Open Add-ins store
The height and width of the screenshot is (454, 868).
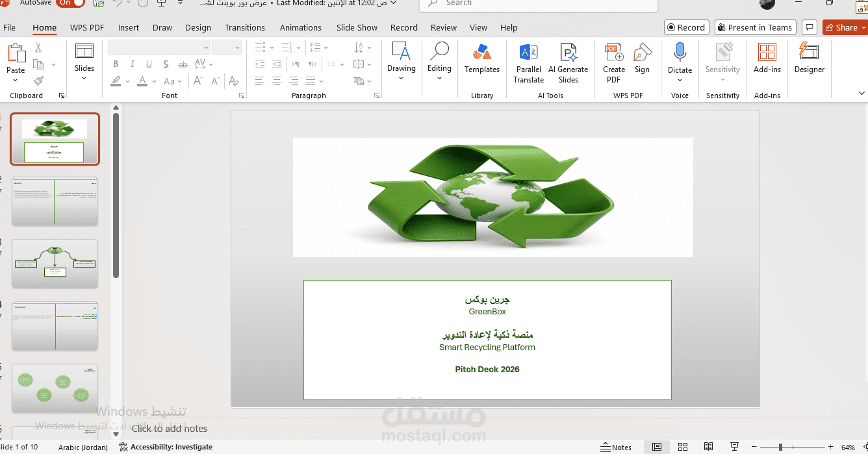(767, 58)
